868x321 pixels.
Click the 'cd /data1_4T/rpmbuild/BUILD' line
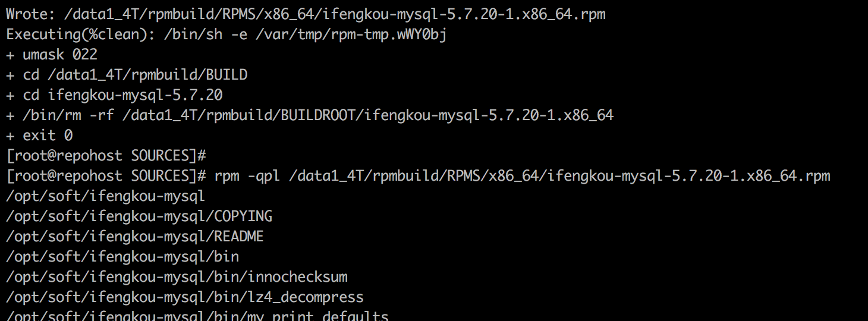pos(135,75)
